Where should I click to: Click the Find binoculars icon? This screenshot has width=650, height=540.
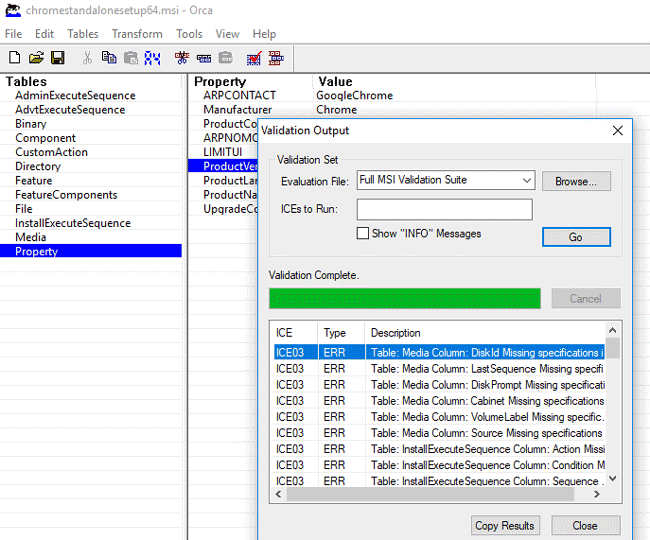click(152, 58)
